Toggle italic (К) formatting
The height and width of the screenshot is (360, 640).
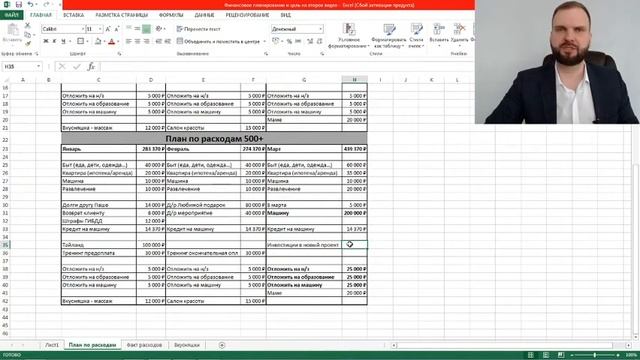[54, 41]
